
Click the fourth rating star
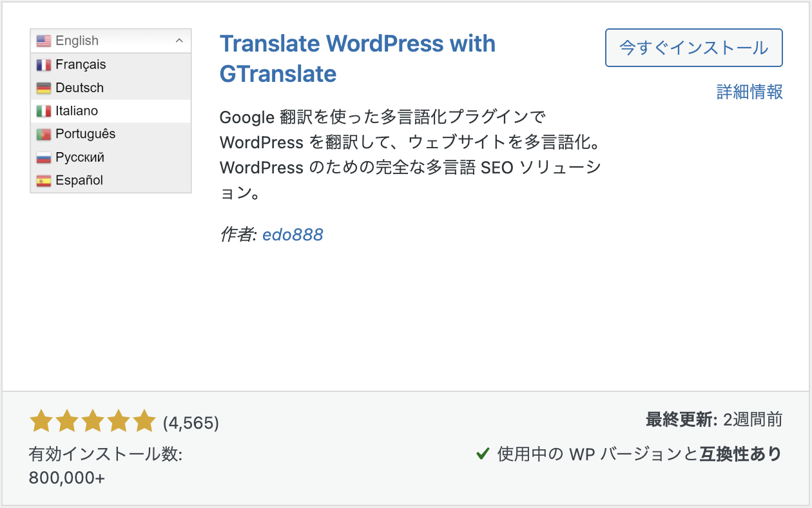[x=119, y=421]
